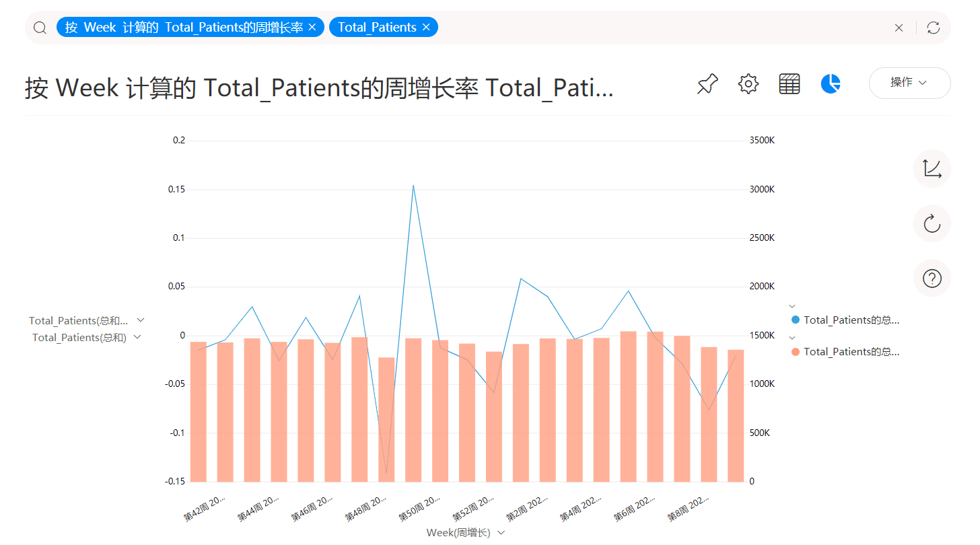Click the 第48周 x-axis label

365,509
